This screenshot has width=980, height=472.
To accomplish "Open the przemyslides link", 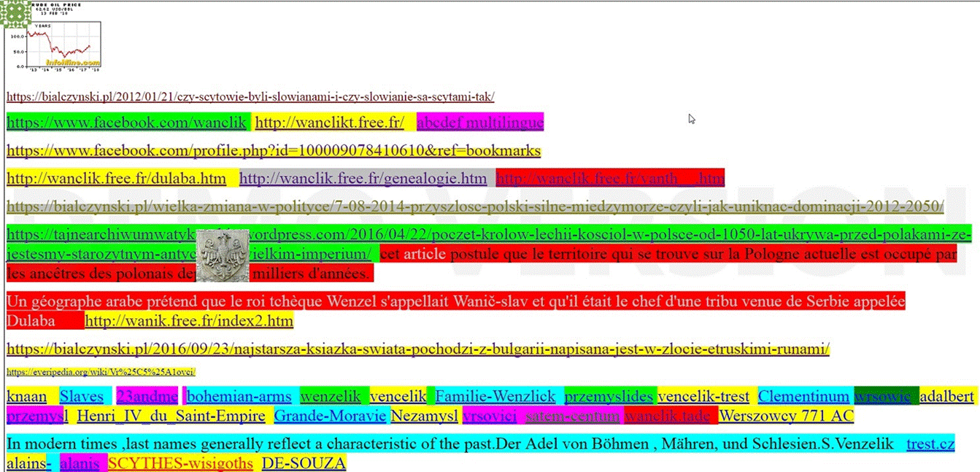I will (x=609, y=397).
